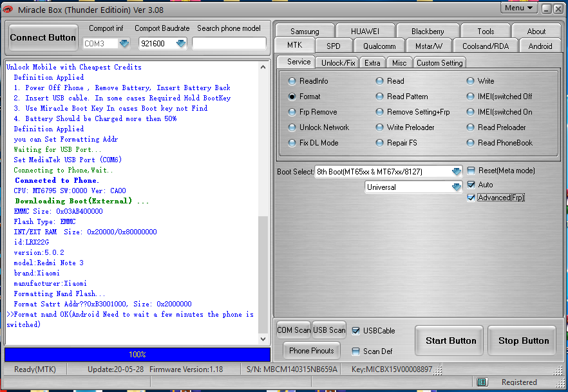Open the Unlock/Fix sub-tab
Screen dimensions: 568x392
(338, 63)
